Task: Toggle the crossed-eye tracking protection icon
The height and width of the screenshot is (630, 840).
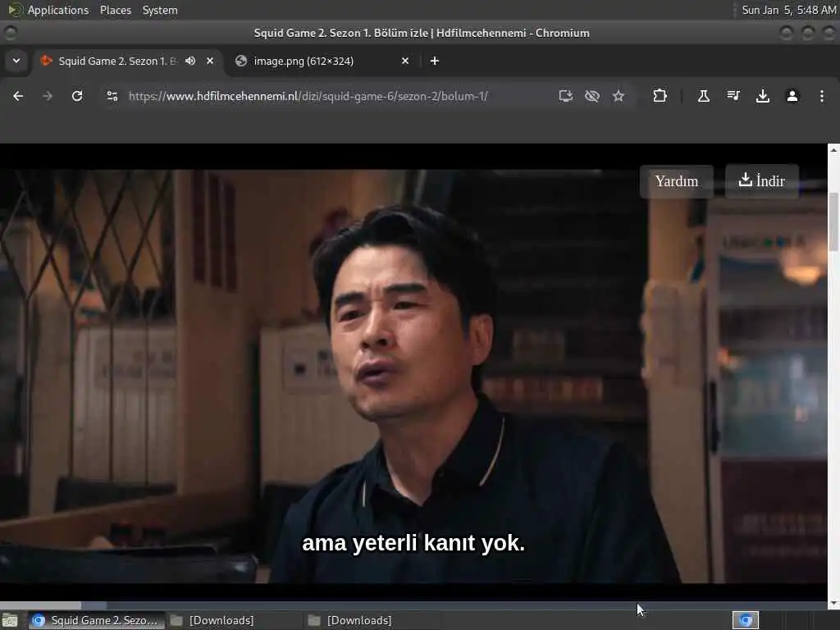Action: click(592, 96)
